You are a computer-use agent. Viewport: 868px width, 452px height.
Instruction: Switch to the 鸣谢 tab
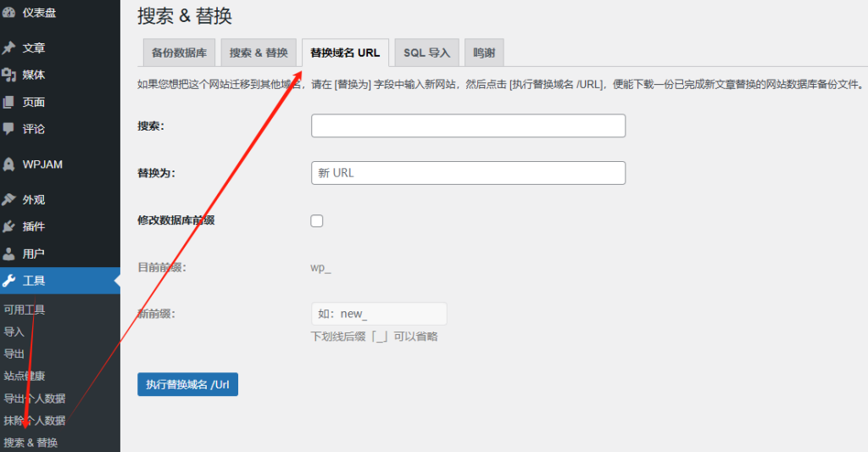pos(484,53)
